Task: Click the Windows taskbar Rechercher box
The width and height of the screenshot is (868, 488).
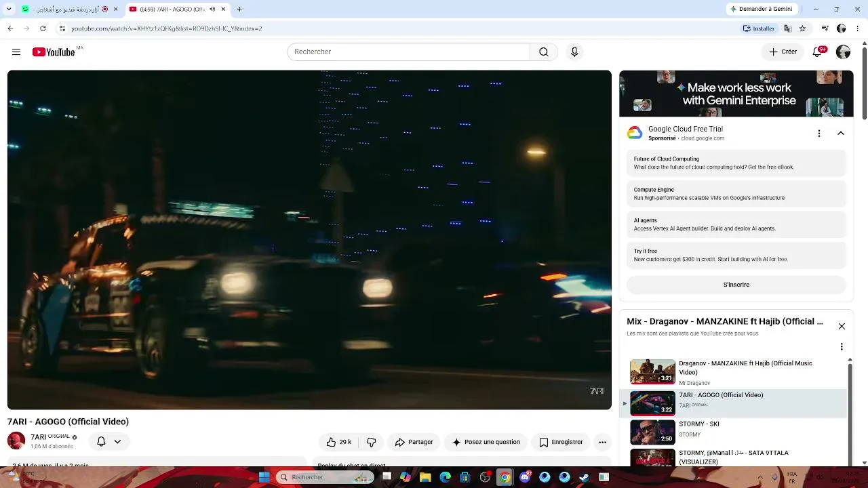Action: [325, 477]
